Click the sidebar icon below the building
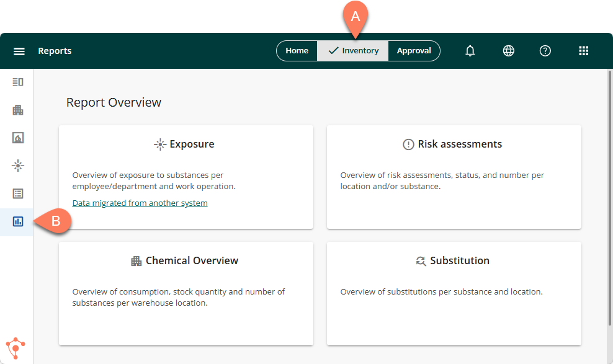The height and width of the screenshot is (364, 613). [x=18, y=138]
